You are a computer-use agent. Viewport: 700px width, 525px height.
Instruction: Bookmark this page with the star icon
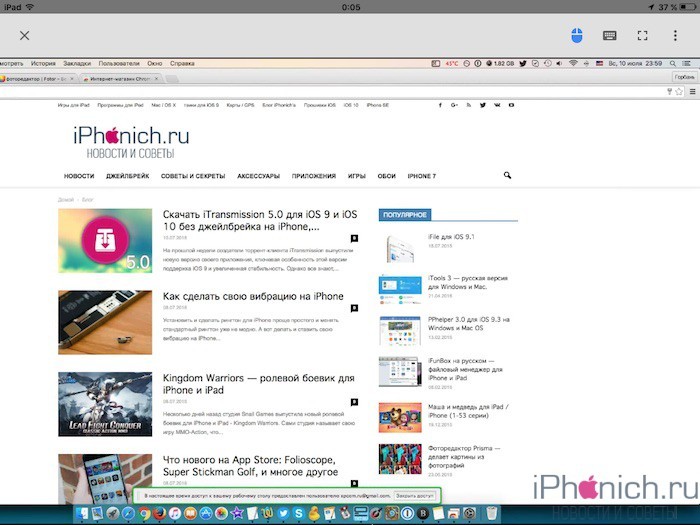coord(679,92)
